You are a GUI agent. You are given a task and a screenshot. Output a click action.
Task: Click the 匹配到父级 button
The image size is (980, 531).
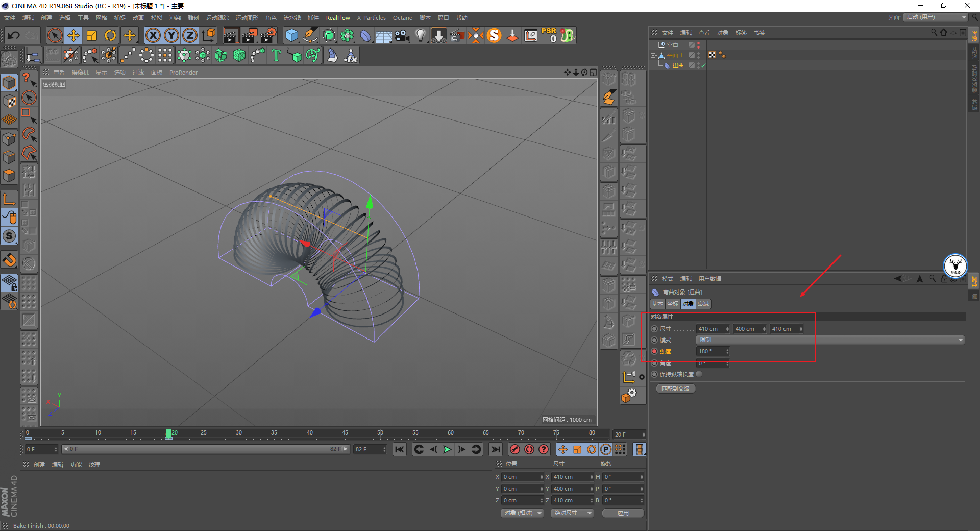tap(675, 389)
